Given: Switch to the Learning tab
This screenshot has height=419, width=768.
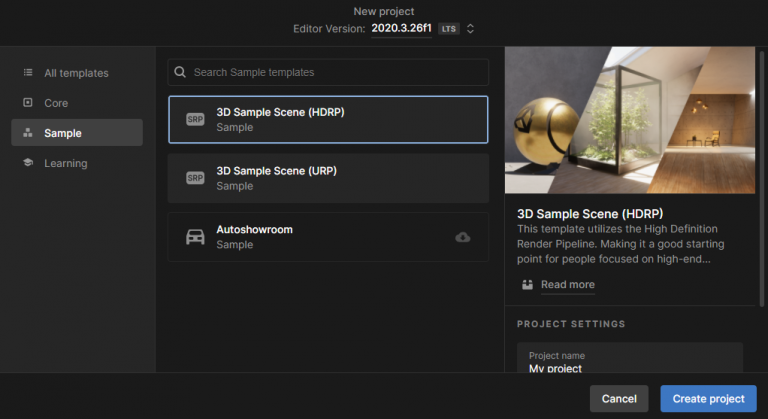Looking at the screenshot, I should pos(65,163).
